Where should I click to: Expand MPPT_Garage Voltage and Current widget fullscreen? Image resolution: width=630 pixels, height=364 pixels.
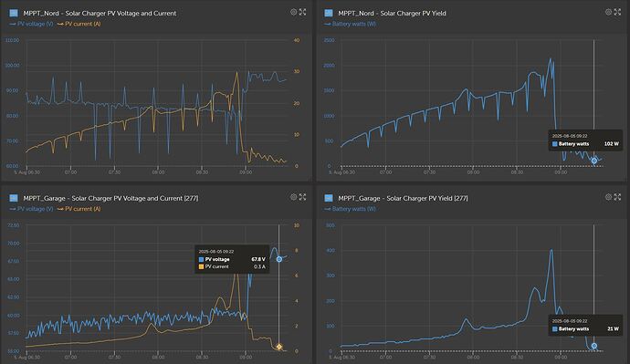pyautogui.click(x=302, y=197)
